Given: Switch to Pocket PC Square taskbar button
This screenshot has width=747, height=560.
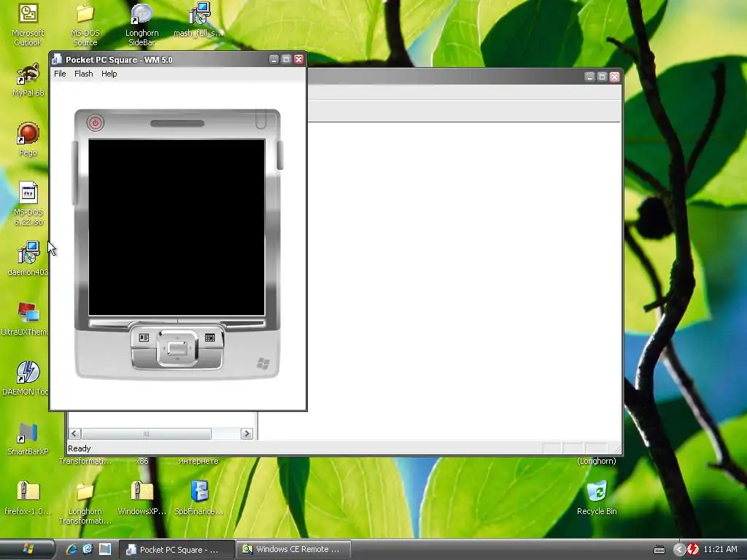Looking at the screenshot, I should coord(177,550).
